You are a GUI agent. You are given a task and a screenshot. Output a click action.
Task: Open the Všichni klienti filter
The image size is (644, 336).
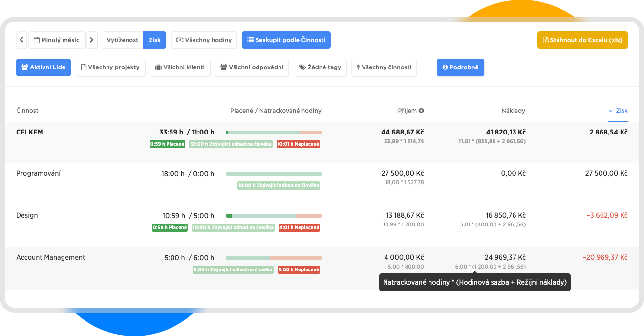coord(180,67)
